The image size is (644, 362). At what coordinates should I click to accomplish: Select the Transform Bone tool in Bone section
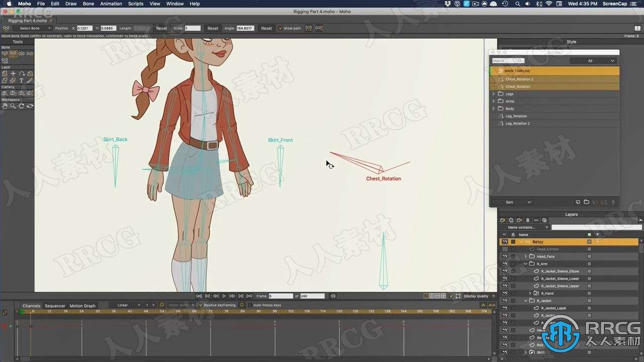pos(13,53)
